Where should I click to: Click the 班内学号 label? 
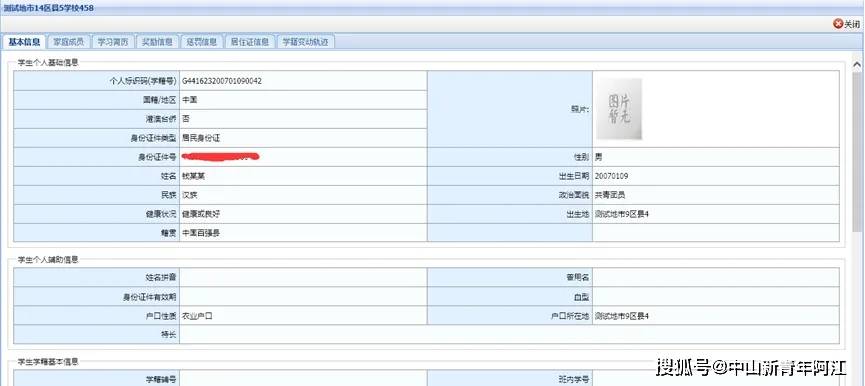click(x=574, y=379)
